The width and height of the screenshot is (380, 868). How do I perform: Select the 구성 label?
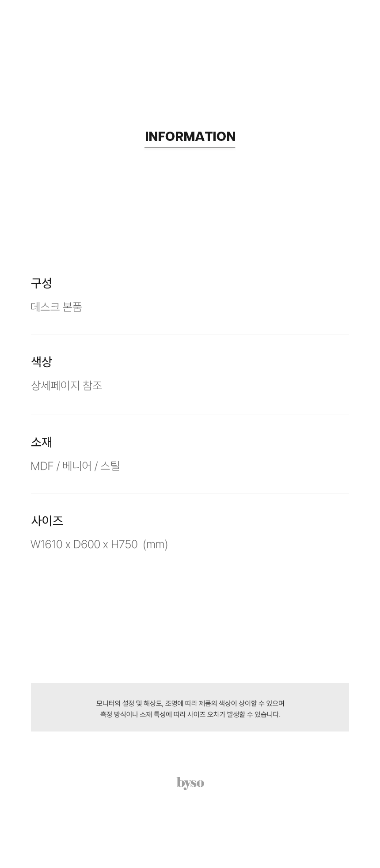(42, 283)
